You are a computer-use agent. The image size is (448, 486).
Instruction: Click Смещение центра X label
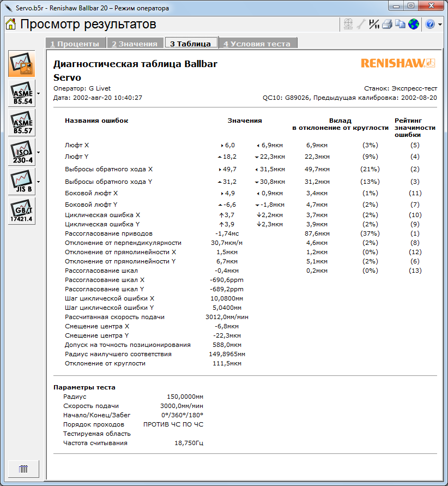[97, 326]
